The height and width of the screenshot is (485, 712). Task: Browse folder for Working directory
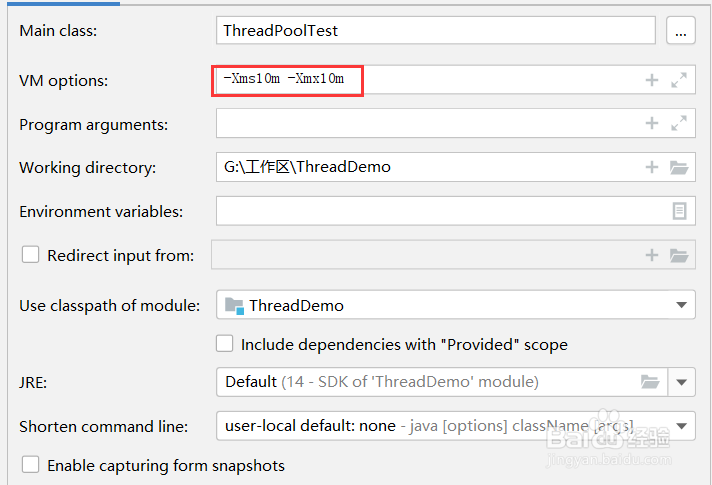tap(679, 168)
